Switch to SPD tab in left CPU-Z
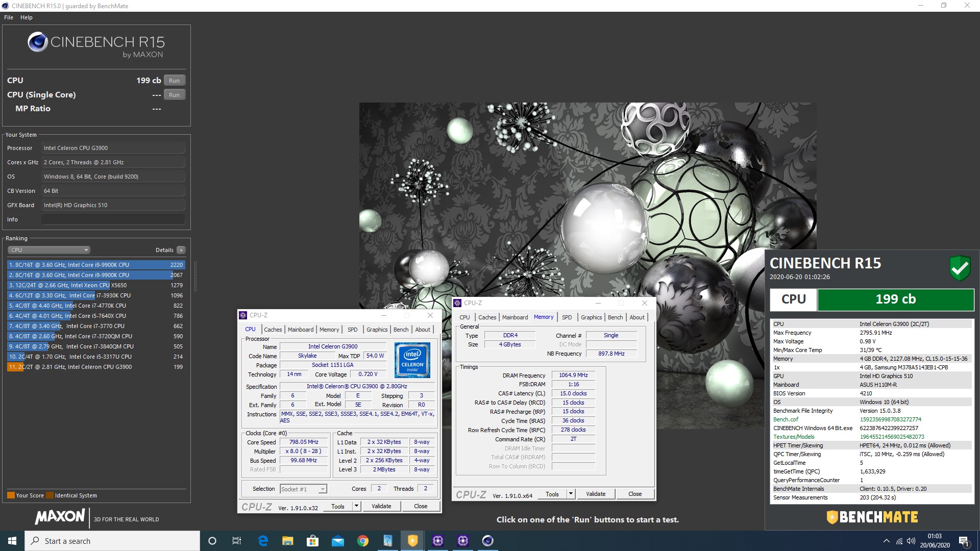This screenshot has height=551, width=980. (353, 330)
